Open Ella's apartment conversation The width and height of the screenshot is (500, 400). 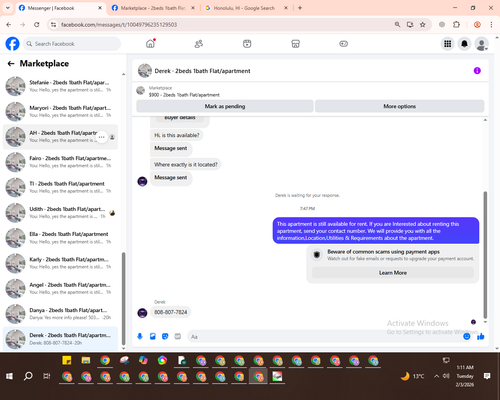coord(60,238)
